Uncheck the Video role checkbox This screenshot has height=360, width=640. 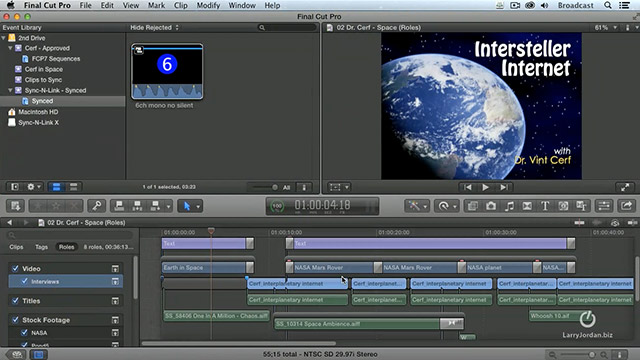click(x=16, y=268)
